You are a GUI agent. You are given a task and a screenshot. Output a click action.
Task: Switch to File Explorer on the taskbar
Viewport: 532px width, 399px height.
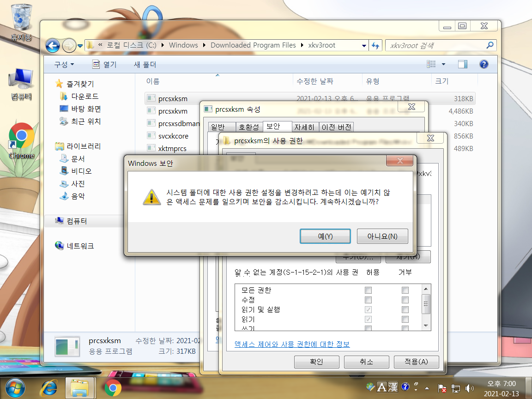click(79, 388)
